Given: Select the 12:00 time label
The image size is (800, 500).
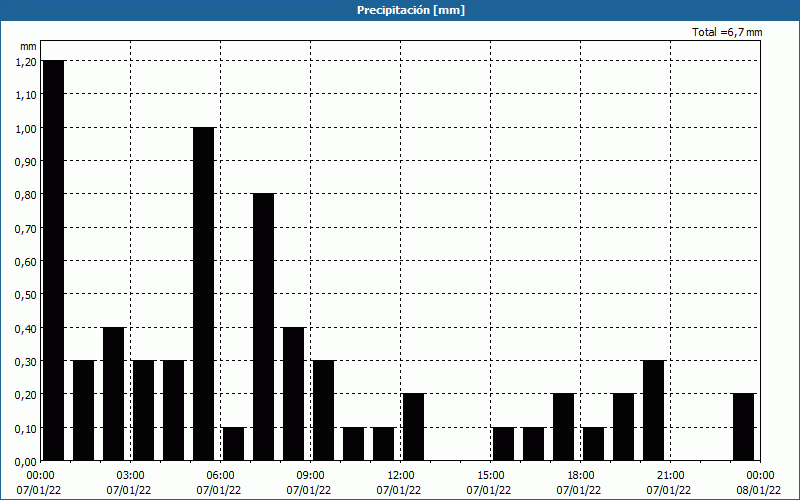Looking at the screenshot, I should pyautogui.click(x=401, y=476).
